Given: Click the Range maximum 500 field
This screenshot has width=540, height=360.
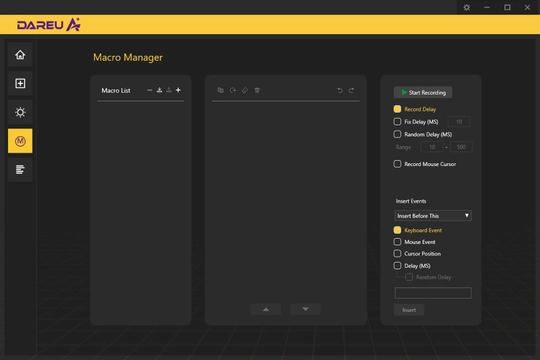Looking at the screenshot, I should pos(461,147).
